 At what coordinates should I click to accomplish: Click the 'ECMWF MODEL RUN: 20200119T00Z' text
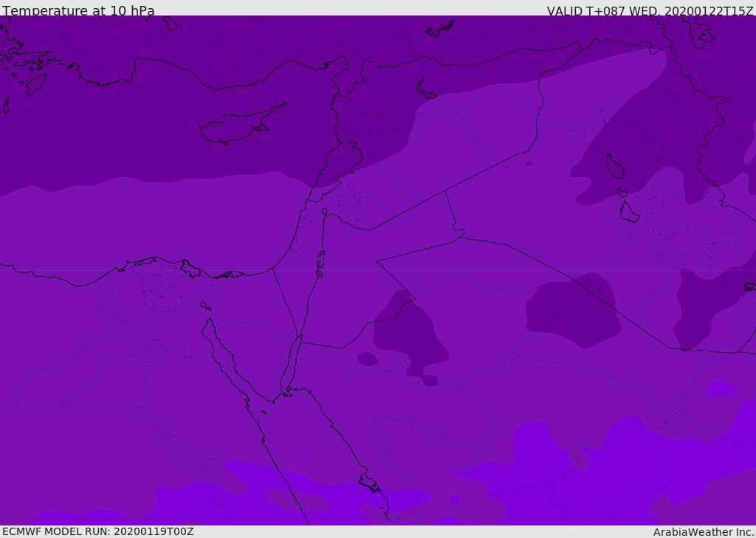(x=98, y=531)
